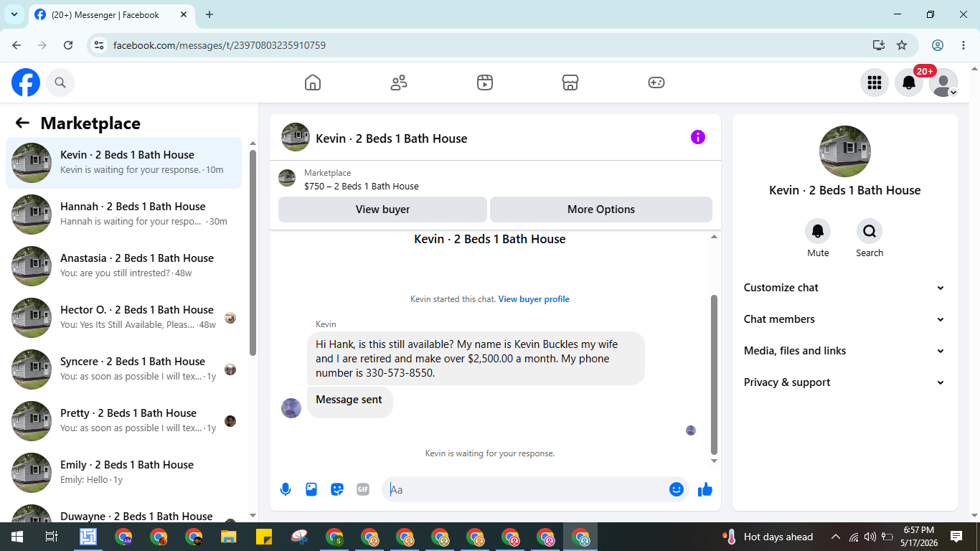Open the house thumbnail in the right panel
The width and height of the screenshot is (980, 551).
tap(845, 151)
